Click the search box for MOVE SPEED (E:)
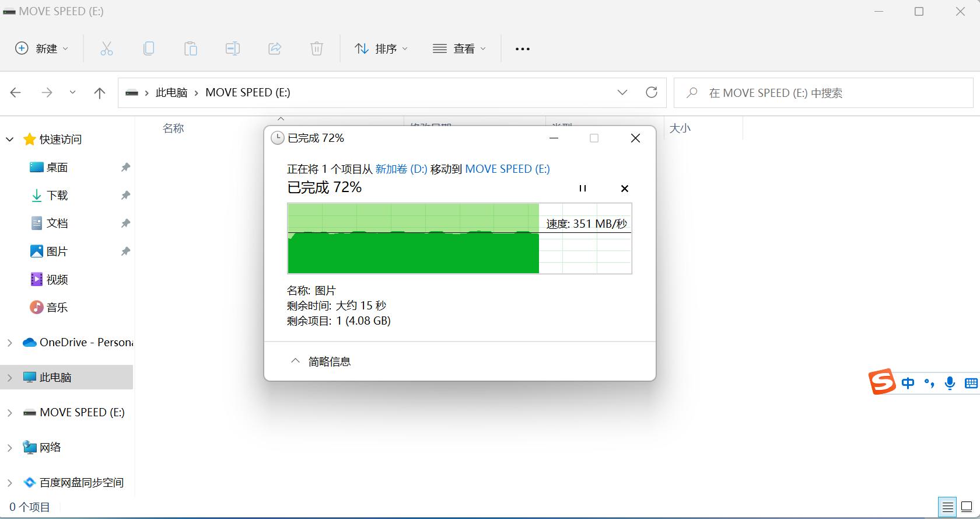Screen dimensions: 980x519 [823, 93]
